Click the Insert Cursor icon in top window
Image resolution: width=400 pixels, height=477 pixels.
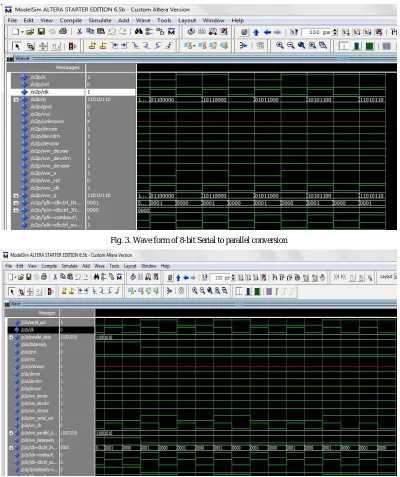coord(92,46)
